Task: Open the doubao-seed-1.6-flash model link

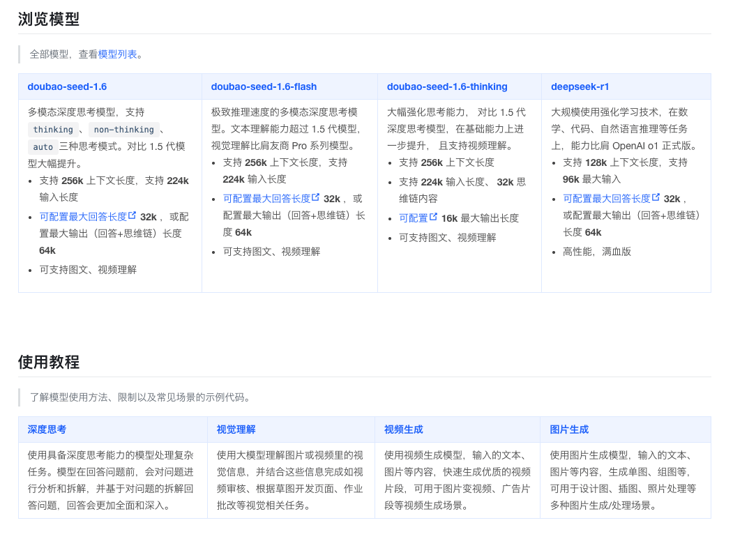Action: coord(264,86)
